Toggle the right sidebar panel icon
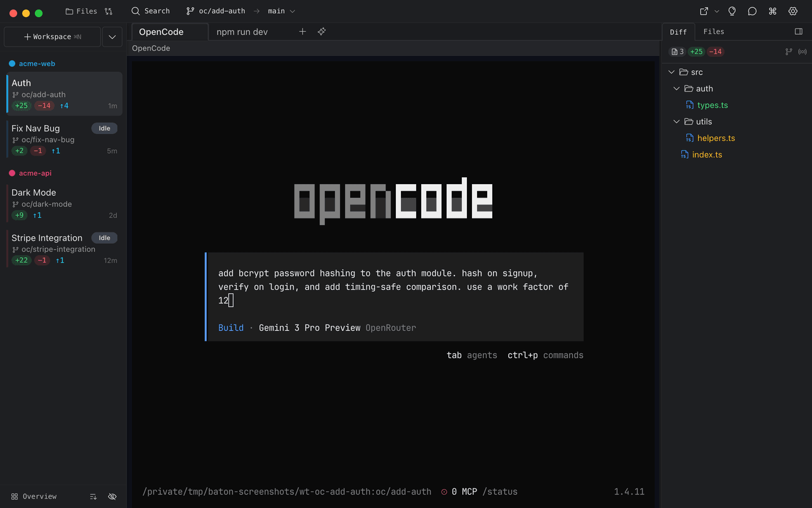The height and width of the screenshot is (508, 812). [x=799, y=32]
